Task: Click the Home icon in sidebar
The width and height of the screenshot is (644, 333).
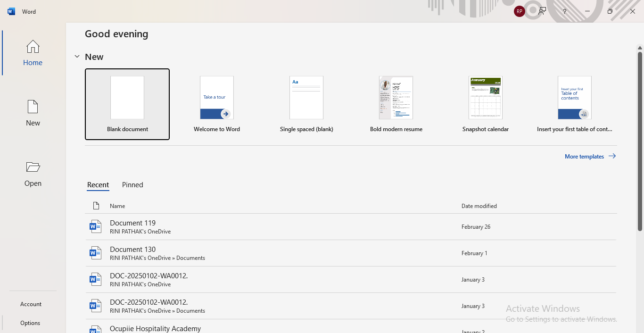Action: point(33,47)
